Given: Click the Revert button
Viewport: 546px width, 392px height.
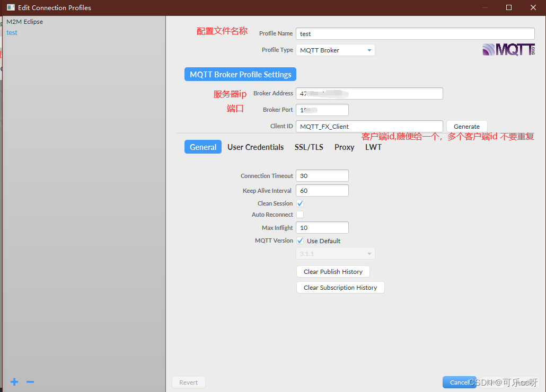Looking at the screenshot, I should tap(188, 382).
